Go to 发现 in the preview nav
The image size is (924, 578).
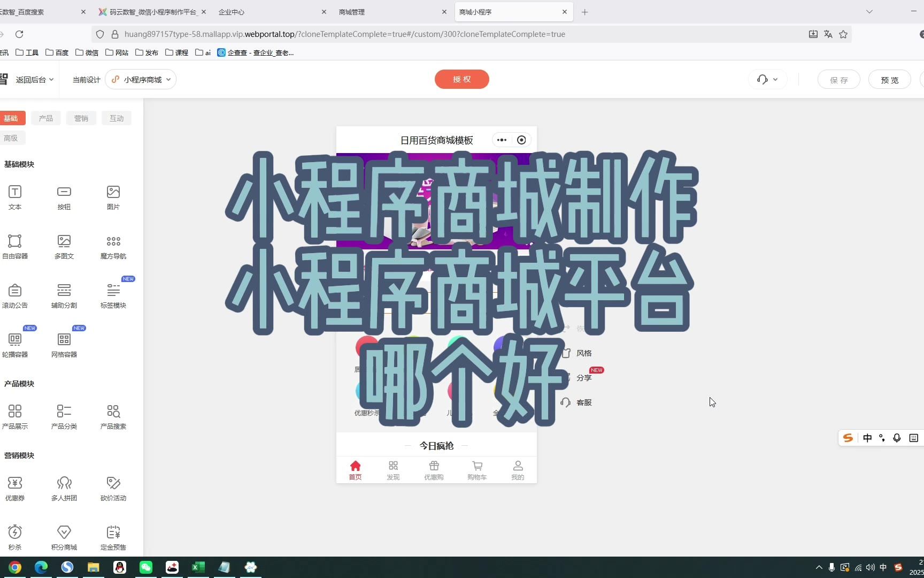[393, 470]
